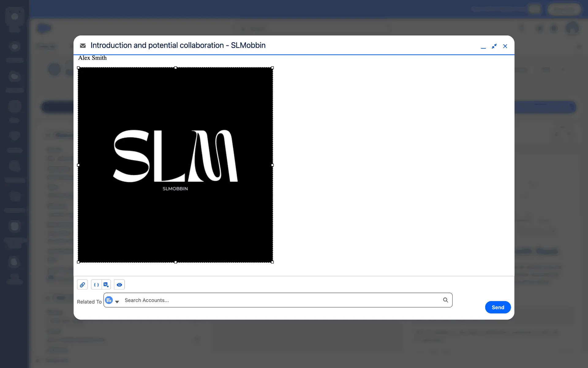This screenshot has width=588, height=368.
Task: Open the insert merge field braces button
Action: tap(96, 285)
